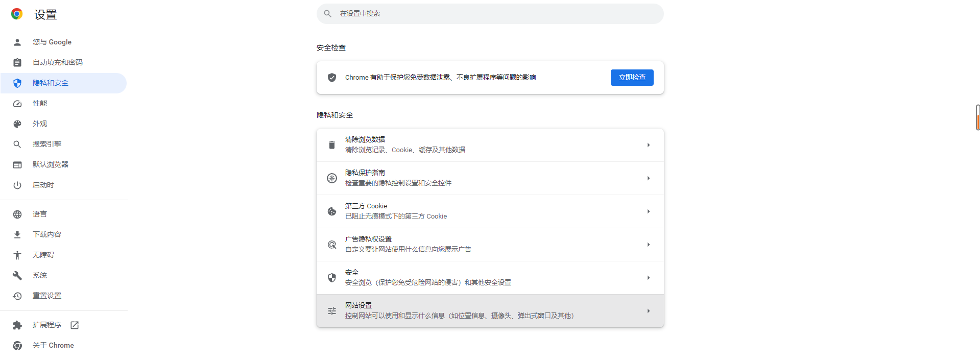Expand 第三方 Cookie using its right arrow
Screen dimensions: 980x362
[x=648, y=211]
